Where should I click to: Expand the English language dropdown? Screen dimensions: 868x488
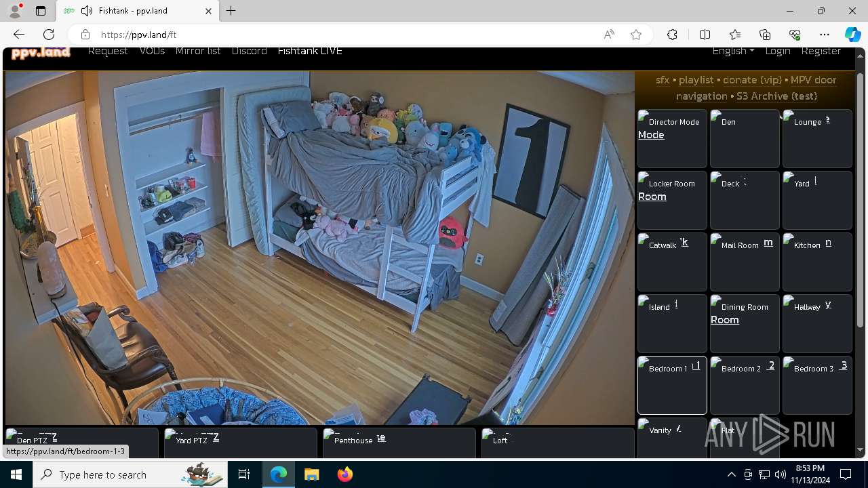click(x=733, y=51)
